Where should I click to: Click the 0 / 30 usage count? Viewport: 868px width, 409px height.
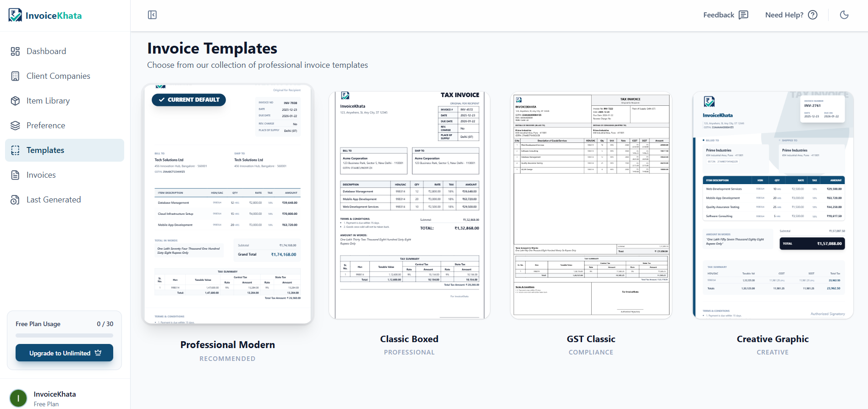coord(105,324)
